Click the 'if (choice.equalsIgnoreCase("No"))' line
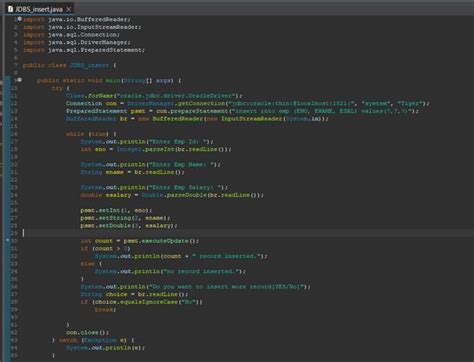Screen dimensions: 474x362 pos(141,302)
